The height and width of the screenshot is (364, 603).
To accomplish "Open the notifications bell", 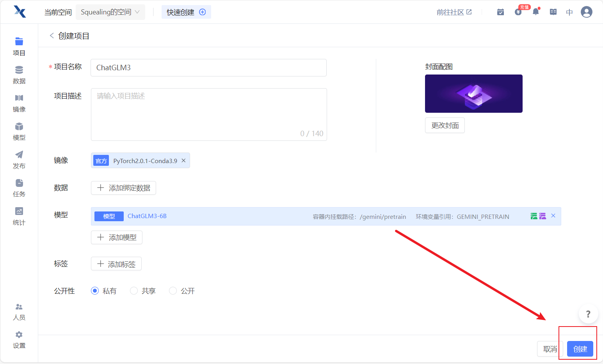I will point(536,12).
